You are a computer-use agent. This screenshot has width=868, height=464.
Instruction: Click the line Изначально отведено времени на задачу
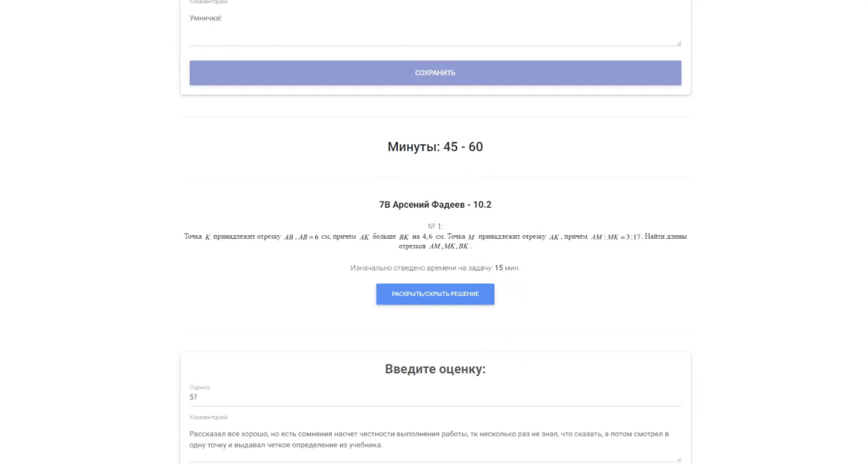click(x=435, y=268)
